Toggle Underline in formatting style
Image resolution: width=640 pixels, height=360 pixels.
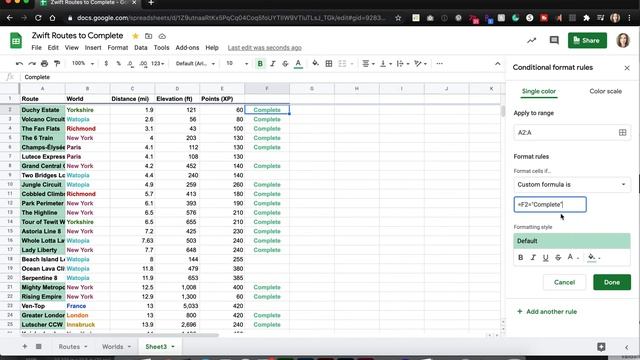tap(545, 258)
